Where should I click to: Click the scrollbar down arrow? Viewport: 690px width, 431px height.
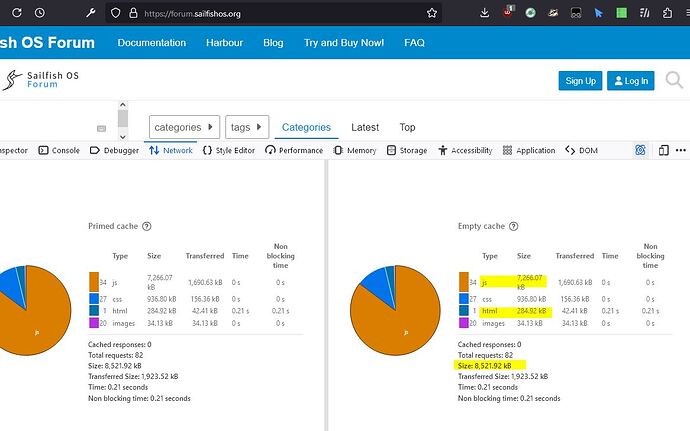pyautogui.click(x=123, y=137)
